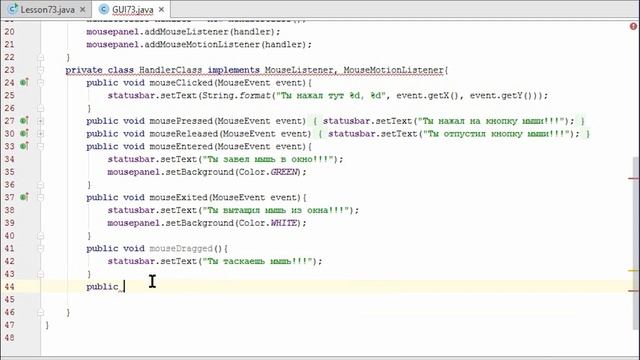Click the fold end marker at line 36
The width and height of the screenshot is (640, 360).
coord(40,184)
